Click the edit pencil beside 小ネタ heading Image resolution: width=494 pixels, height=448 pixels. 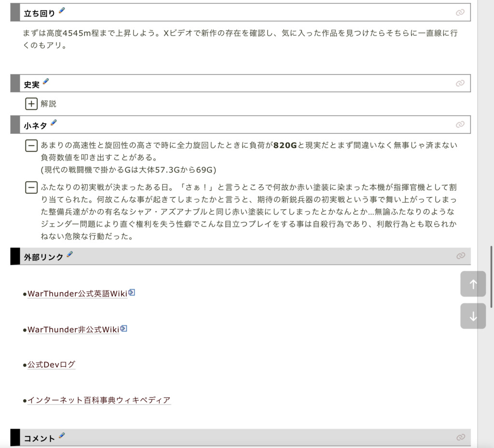pyautogui.click(x=54, y=123)
